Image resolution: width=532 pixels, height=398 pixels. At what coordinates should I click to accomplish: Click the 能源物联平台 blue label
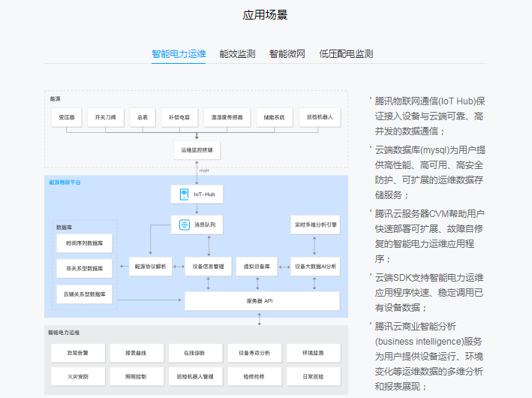point(65,182)
